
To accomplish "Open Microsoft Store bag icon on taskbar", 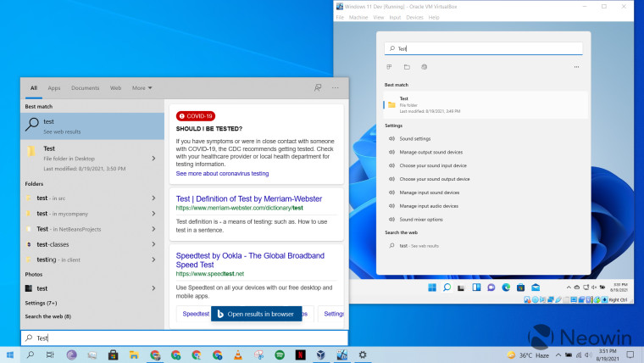I will [x=113, y=355].
